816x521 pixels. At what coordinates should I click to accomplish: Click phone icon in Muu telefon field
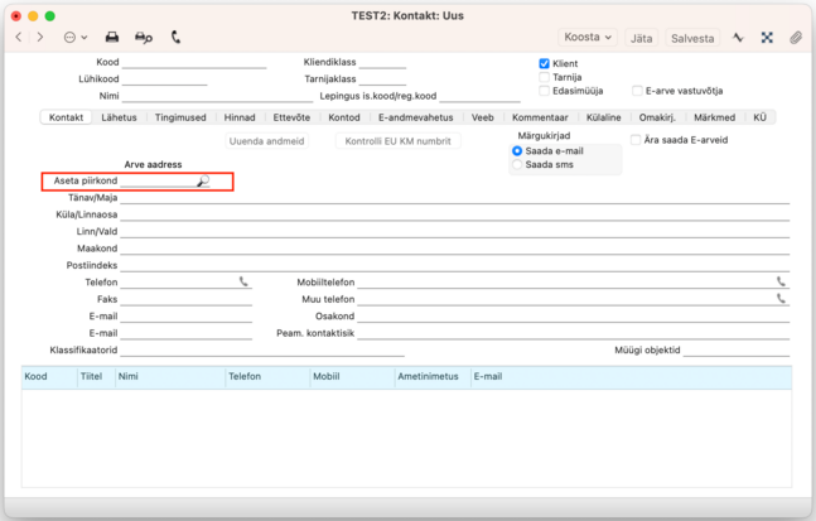pyautogui.click(x=781, y=298)
